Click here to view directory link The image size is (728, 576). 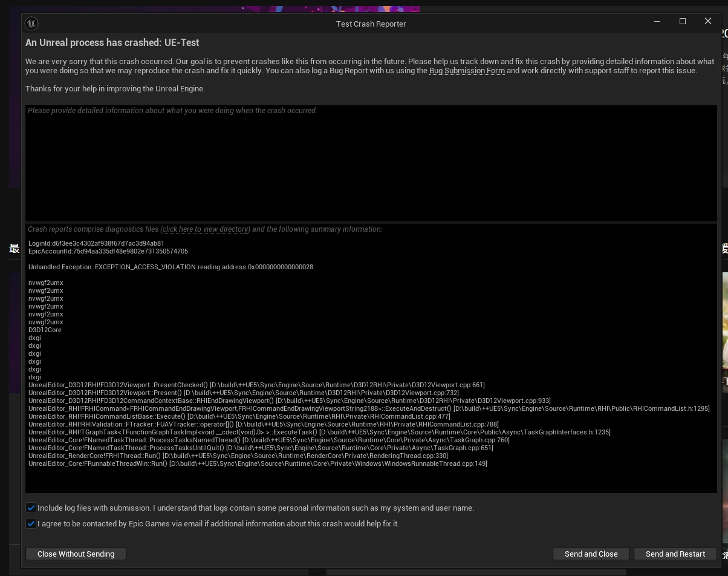click(205, 229)
